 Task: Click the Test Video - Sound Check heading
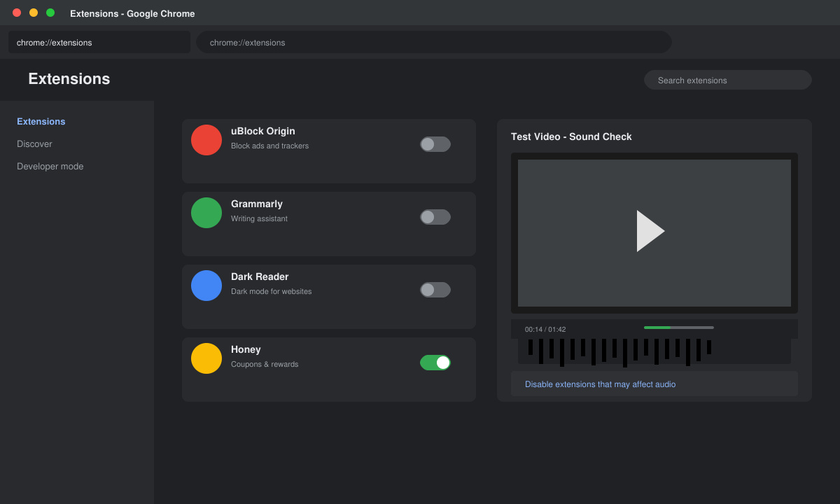(571, 136)
